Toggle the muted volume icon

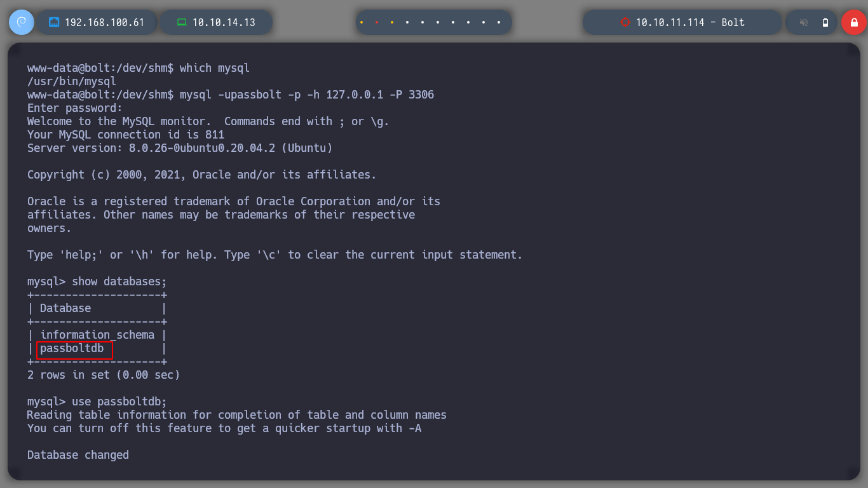tap(804, 22)
